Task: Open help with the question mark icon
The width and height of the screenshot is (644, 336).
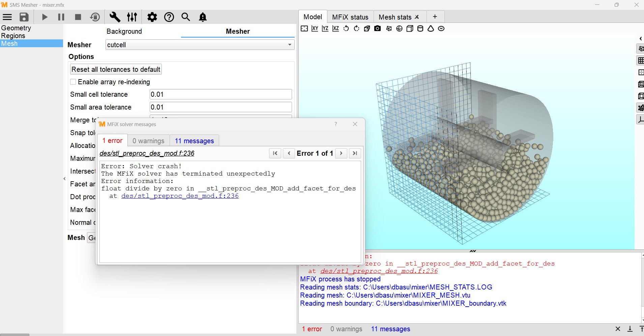Action: pyautogui.click(x=169, y=17)
